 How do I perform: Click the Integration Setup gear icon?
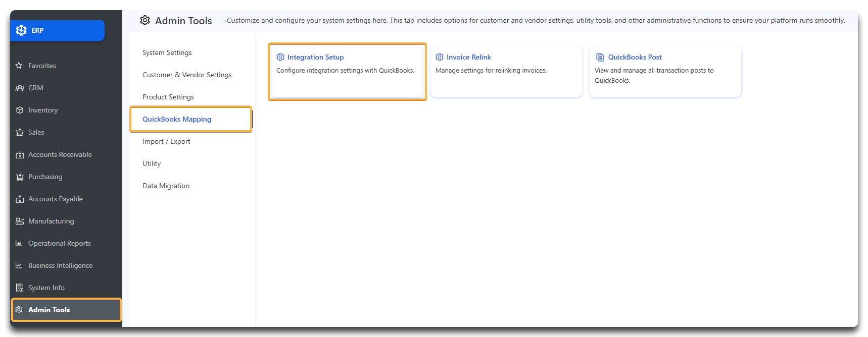(x=280, y=57)
